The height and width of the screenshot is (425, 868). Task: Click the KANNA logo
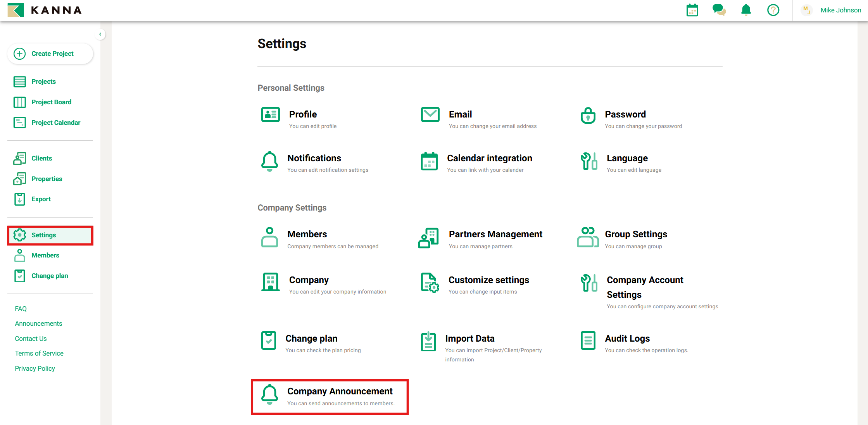[x=45, y=10]
